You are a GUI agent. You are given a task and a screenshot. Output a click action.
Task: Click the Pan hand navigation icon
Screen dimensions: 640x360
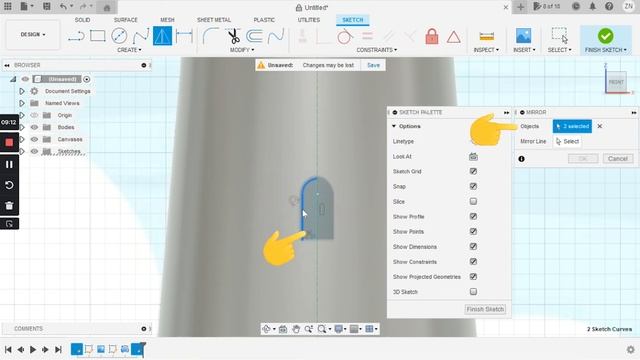pos(296,329)
